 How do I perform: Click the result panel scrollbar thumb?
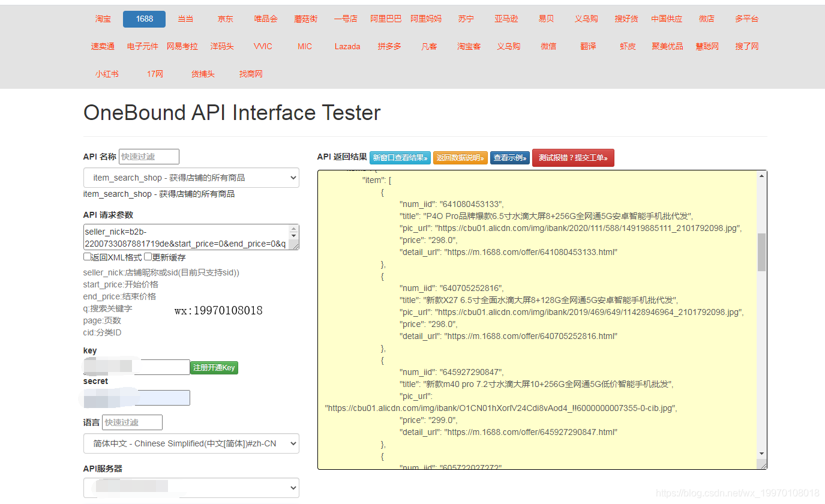point(761,252)
